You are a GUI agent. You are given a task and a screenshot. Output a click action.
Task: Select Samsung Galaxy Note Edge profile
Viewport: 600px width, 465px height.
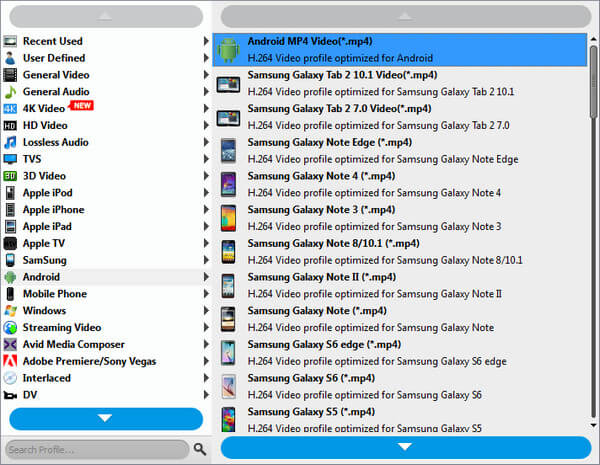[400, 151]
